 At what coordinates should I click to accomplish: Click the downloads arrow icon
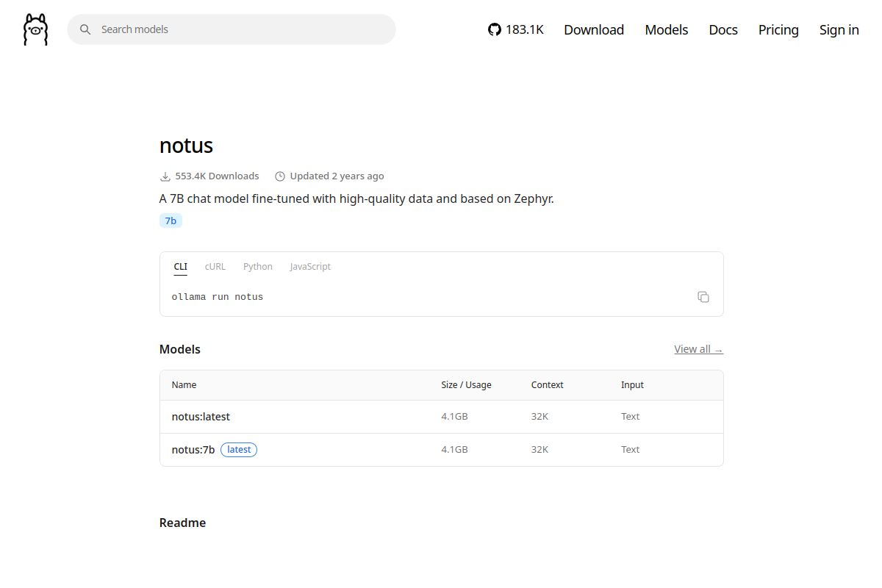pyautogui.click(x=165, y=176)
